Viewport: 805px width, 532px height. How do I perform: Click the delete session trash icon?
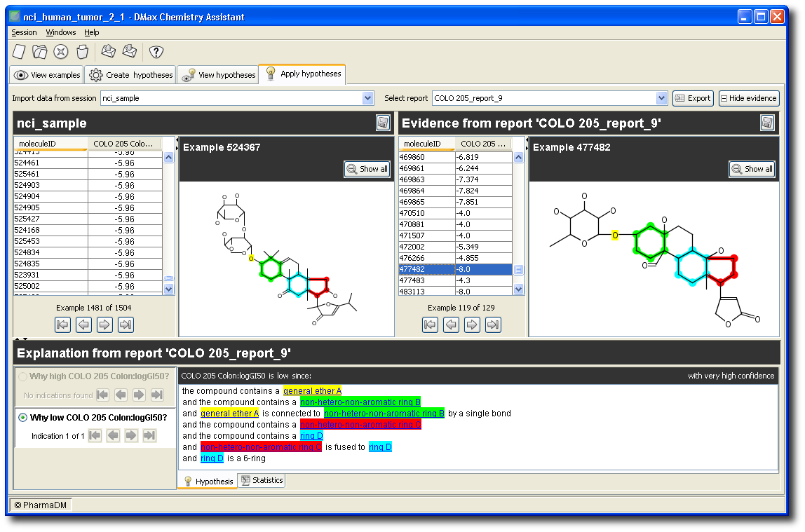pos(82,51)
